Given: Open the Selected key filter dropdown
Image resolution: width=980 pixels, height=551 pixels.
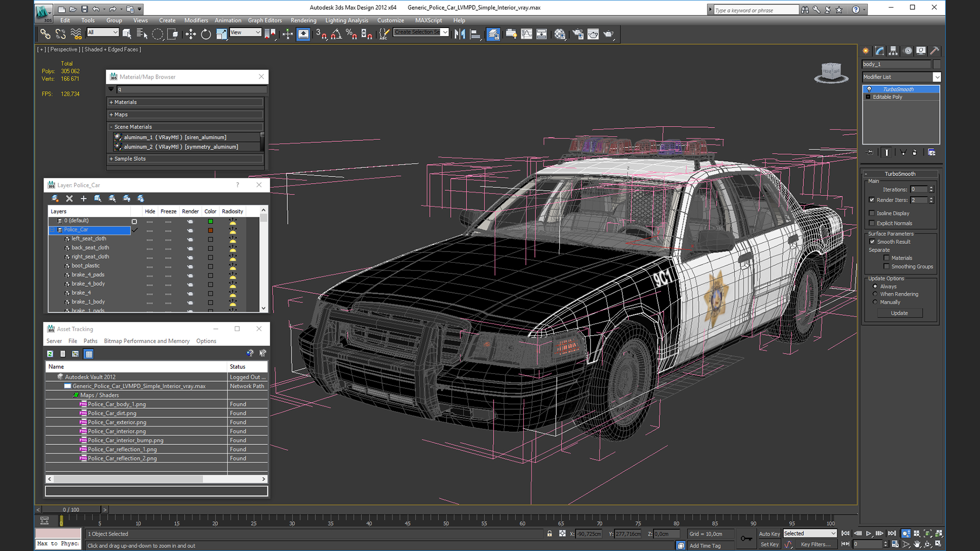Looking at the screenshot, I should pos(810,534).
